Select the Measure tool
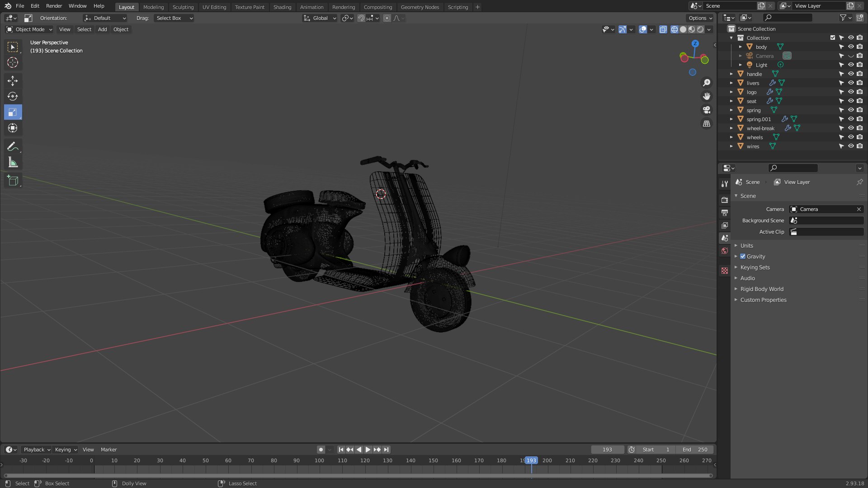 13,162
